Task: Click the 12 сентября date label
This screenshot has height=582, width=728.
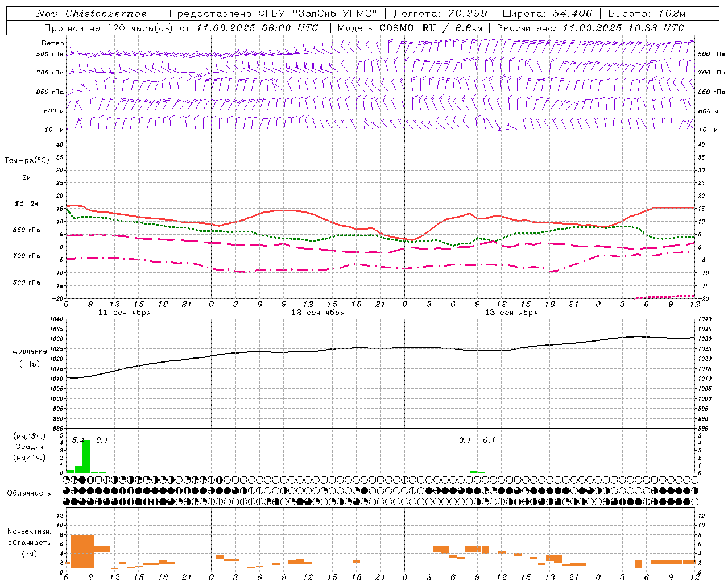Action: [x=318, y=313]
